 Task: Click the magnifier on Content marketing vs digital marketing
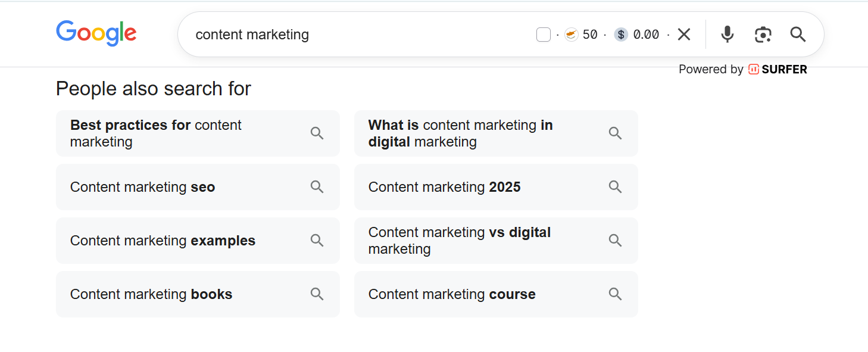(615, 240)
